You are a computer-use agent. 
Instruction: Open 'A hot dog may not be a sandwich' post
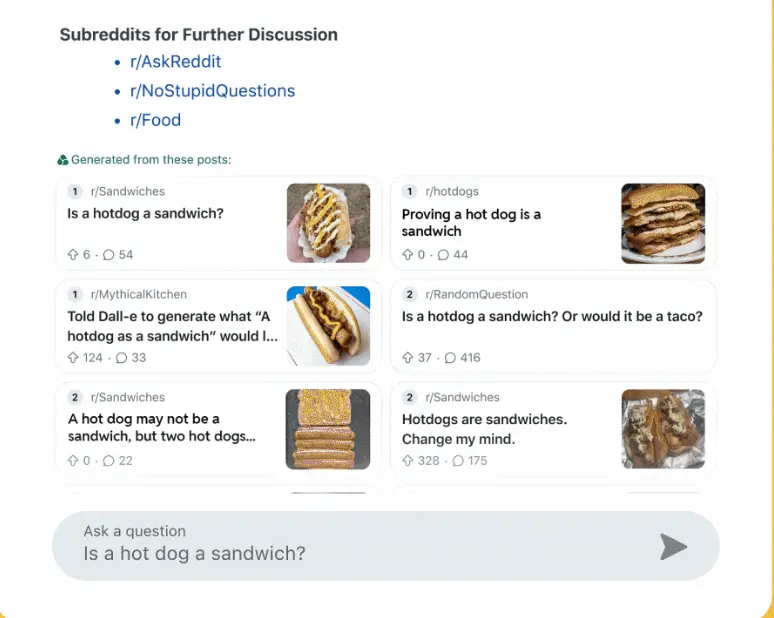tap(161, 427)
